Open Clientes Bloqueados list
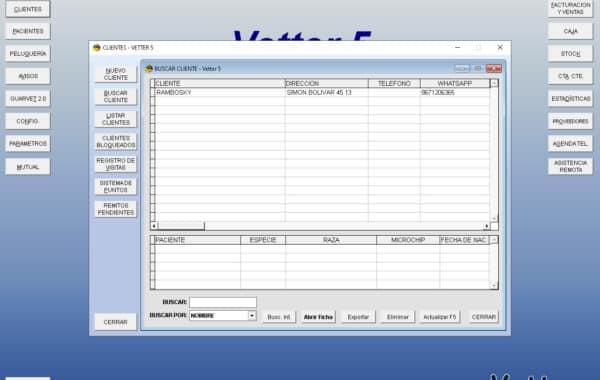 (116, 142)
